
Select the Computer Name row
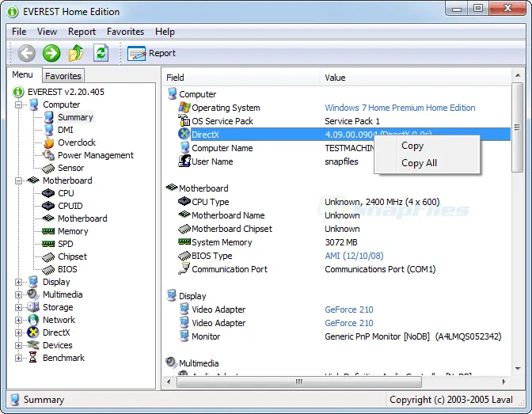337,148
